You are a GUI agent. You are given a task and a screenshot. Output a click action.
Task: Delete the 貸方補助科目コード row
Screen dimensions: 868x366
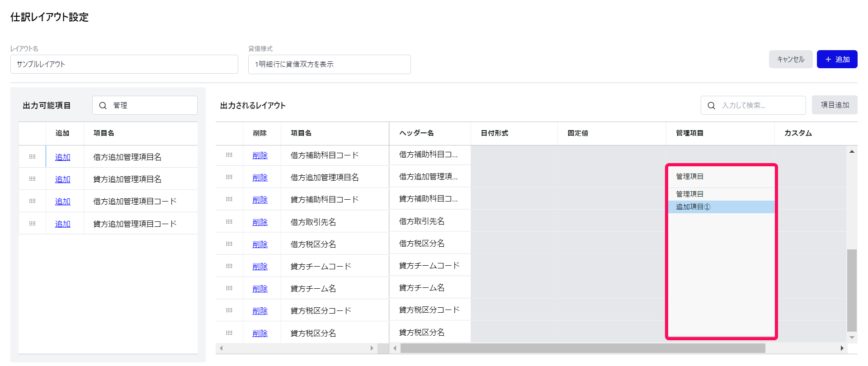260,200
